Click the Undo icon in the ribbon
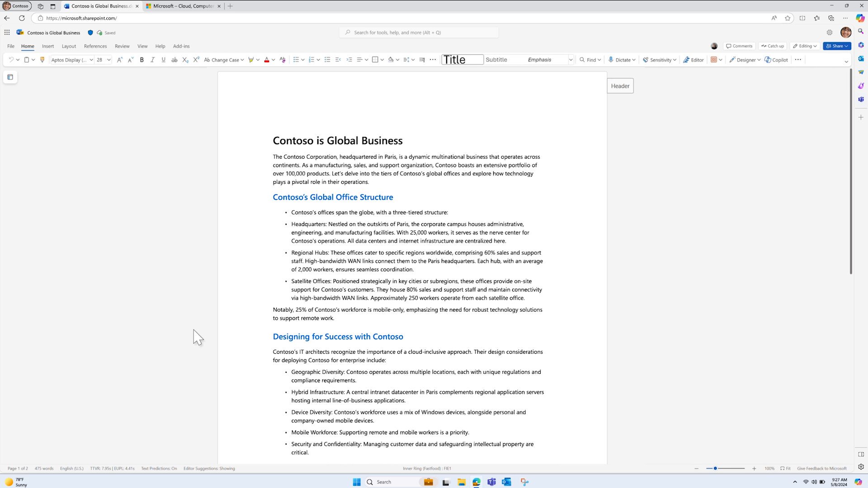868x488 pixels. tap(11, 60)
